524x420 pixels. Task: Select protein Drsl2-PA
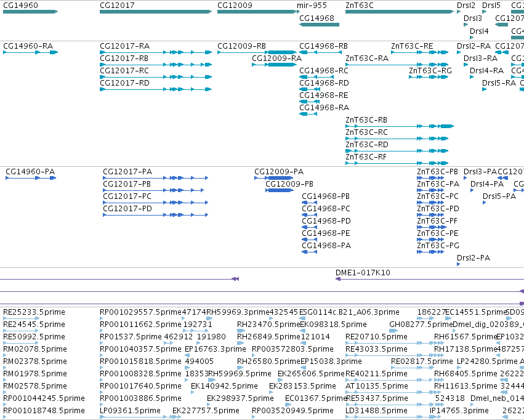[474, 257]
